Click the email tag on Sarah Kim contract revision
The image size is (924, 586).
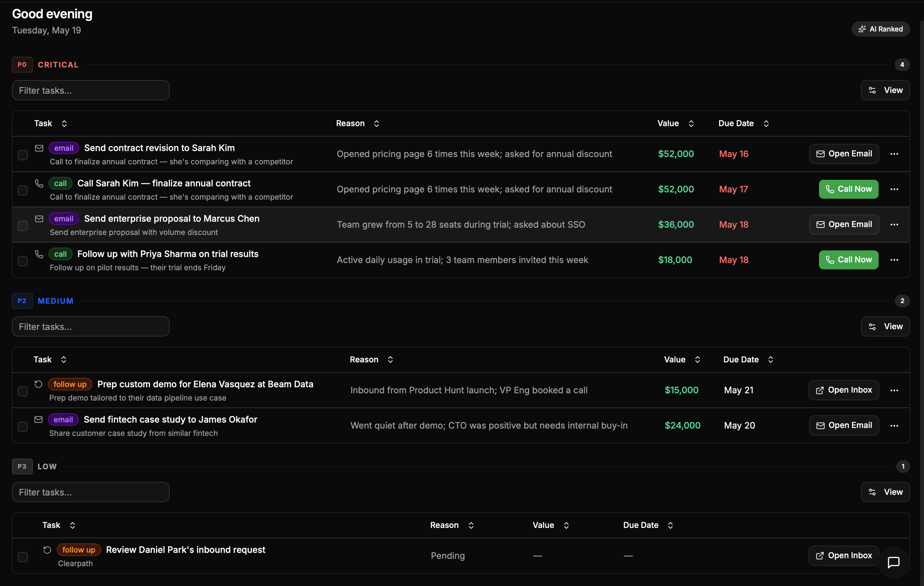[x=64, y=148]
